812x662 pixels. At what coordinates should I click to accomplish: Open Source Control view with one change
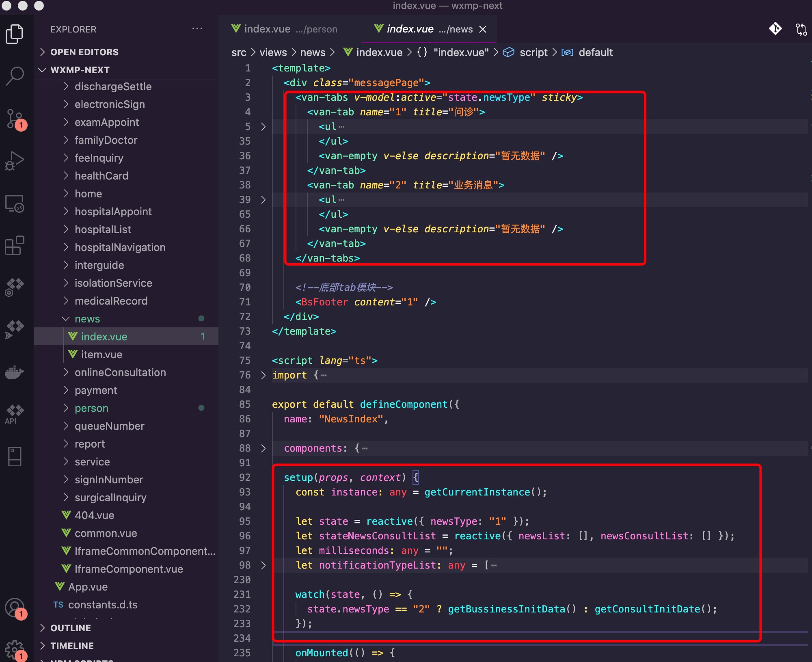pos(15,119)
